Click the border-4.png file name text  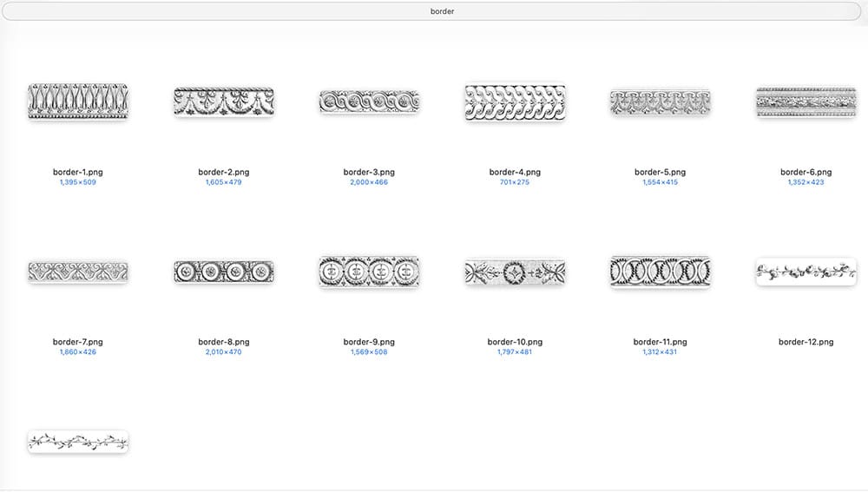(x=515, y=173)
